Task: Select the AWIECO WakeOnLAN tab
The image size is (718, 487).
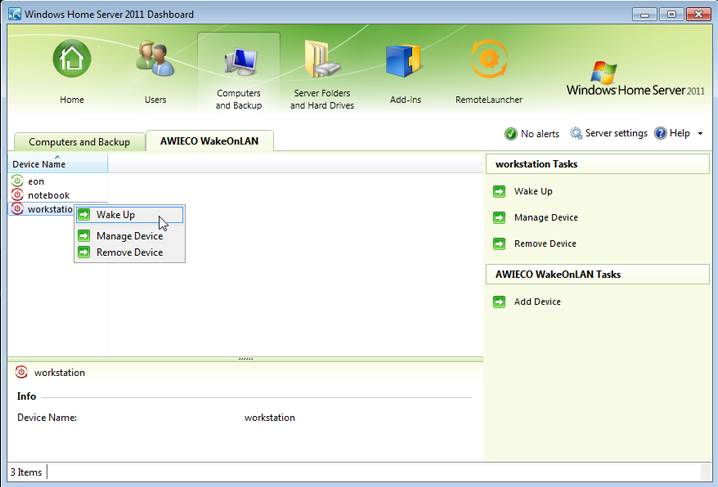Action: tap(209, 141)
